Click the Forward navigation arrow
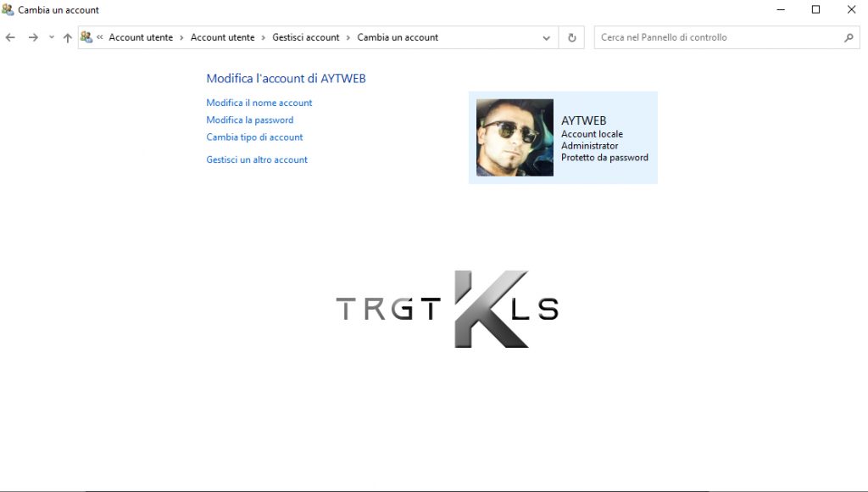The image size is (868, 492). click(x=33, y=37)
